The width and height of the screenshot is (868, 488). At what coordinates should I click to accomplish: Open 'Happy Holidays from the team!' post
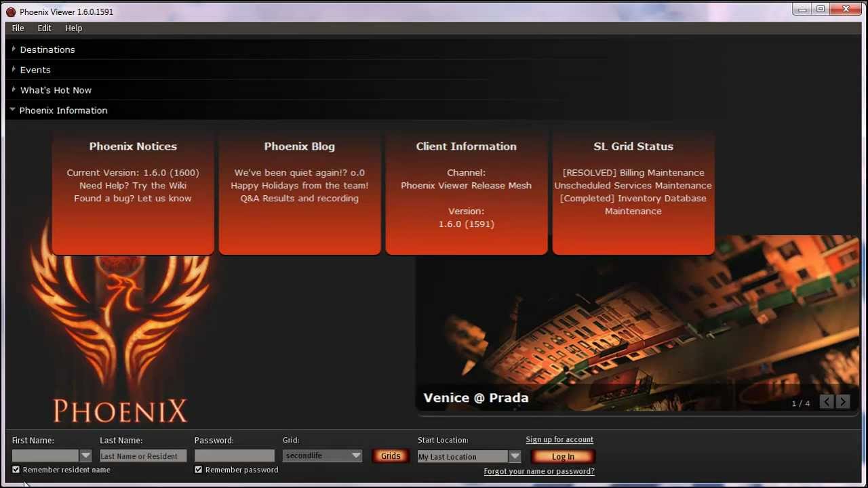(x=300, y=185)
